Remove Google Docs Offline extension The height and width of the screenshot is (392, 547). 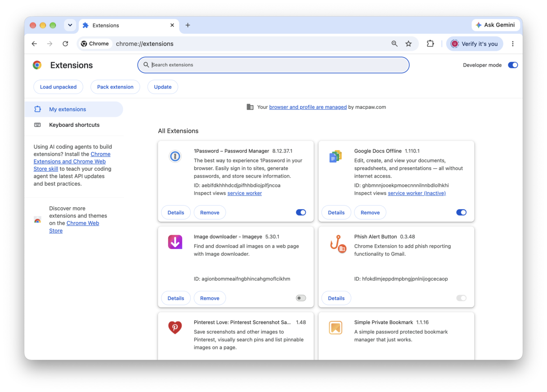[x=370, y=212]
